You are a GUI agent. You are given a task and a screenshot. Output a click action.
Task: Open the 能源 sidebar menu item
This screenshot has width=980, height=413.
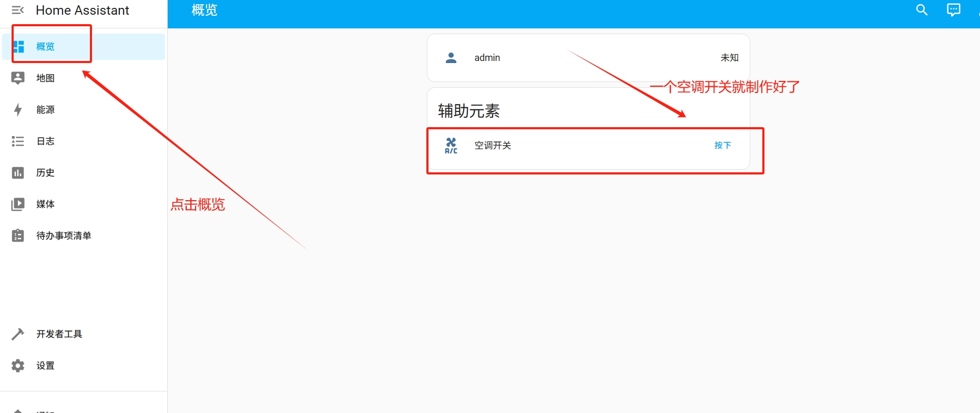(x=84, y=110)
